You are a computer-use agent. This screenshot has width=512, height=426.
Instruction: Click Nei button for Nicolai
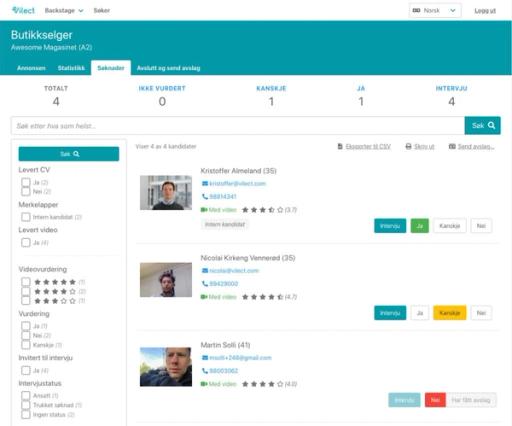[x=481, y=313]
